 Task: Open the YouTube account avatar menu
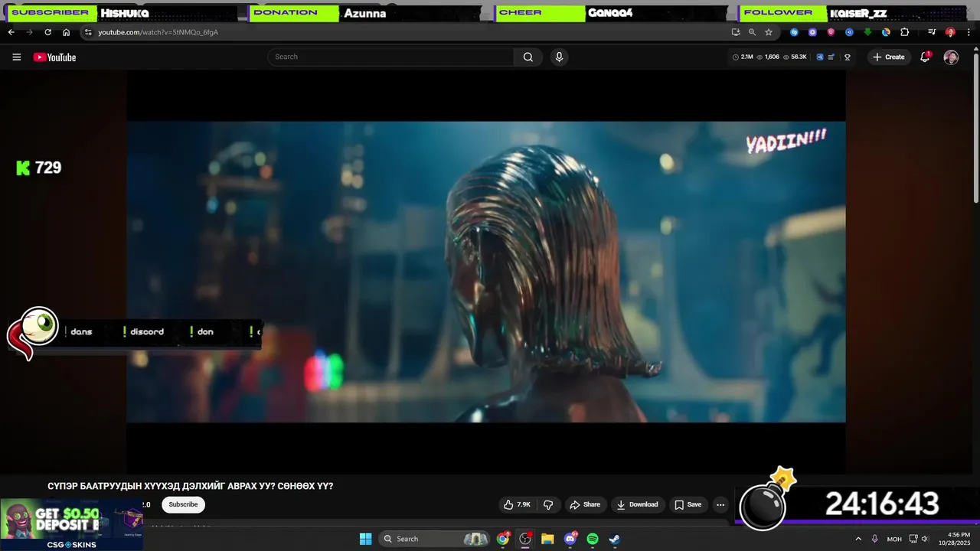click(x=951, y=57)
